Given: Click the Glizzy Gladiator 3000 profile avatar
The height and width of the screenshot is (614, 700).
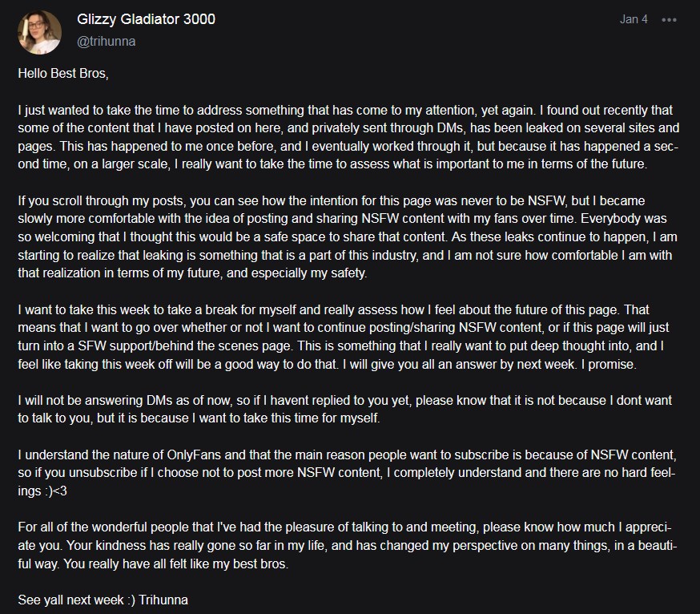Looking at the screenshot, I should tap(39, 32).
